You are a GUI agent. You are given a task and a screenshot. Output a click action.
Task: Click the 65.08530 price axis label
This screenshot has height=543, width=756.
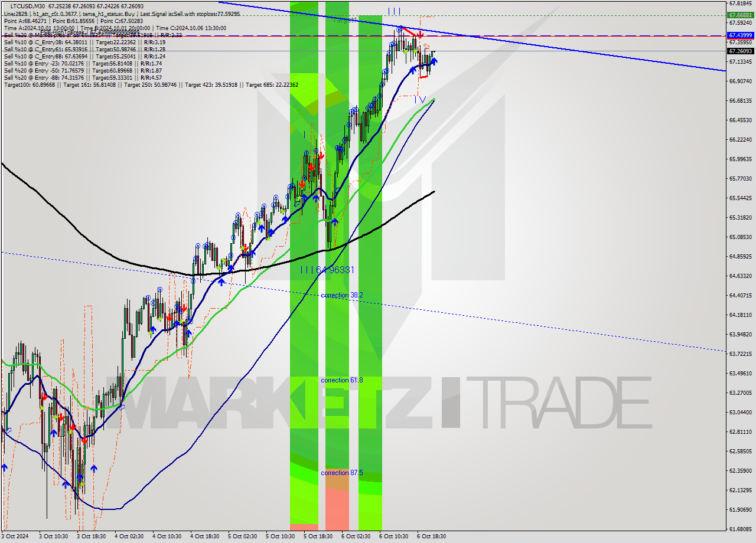tap(740, 237)
